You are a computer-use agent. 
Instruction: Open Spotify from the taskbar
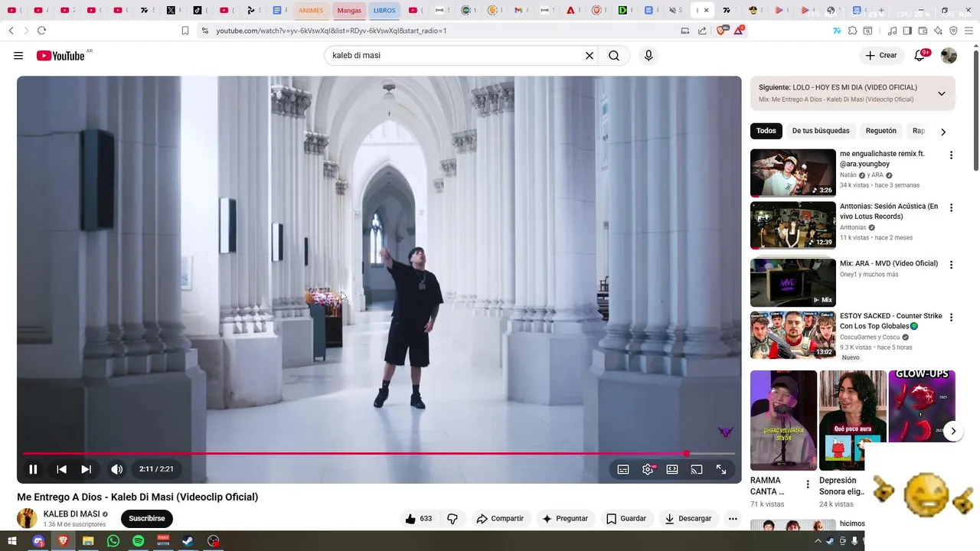coord(138,541)
